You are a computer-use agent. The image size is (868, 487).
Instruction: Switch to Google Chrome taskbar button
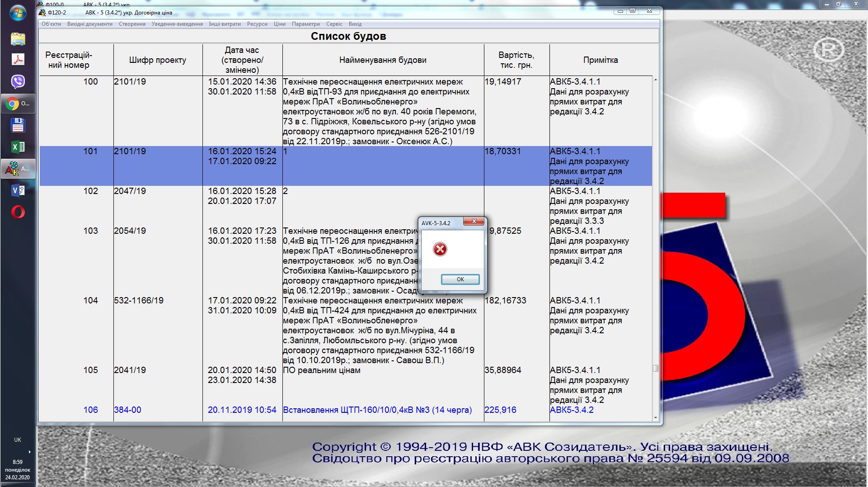point(18,104)
